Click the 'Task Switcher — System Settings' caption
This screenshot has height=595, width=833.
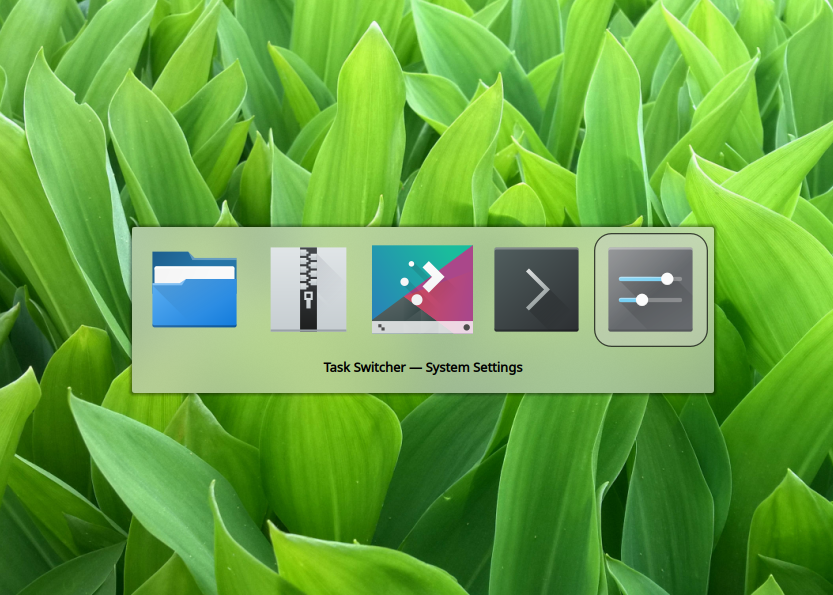(x=423, y=368)
